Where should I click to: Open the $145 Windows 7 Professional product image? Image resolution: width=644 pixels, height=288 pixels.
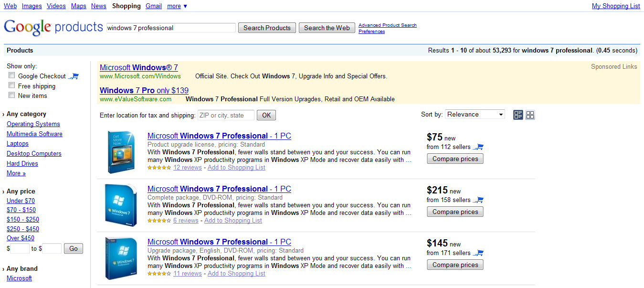[x=121, y=258]
